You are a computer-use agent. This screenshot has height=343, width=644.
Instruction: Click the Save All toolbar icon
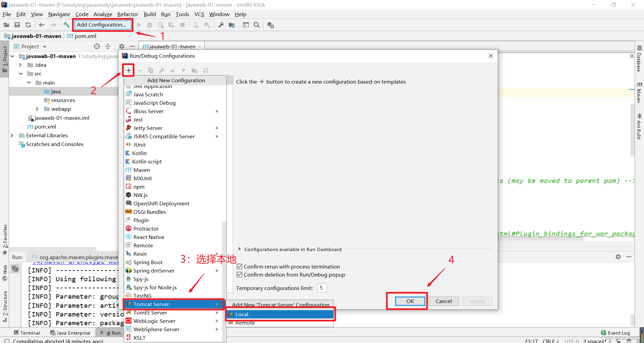tap(17, 25)
